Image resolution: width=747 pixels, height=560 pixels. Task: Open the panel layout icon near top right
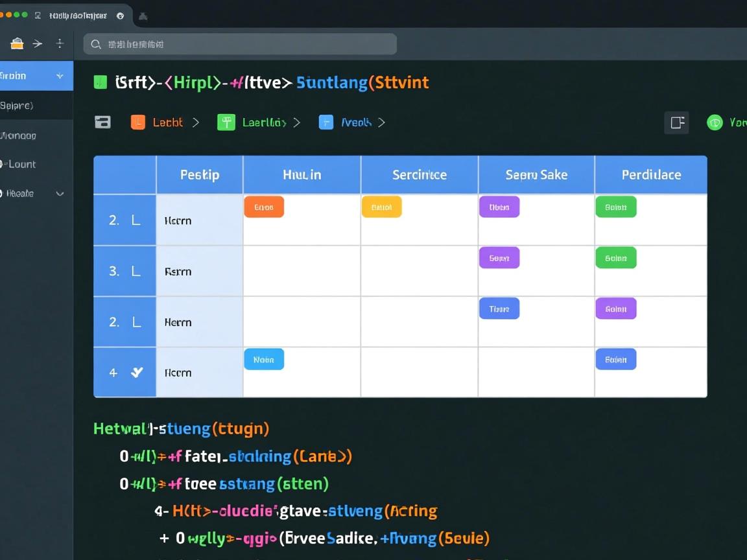coord(676,122)
